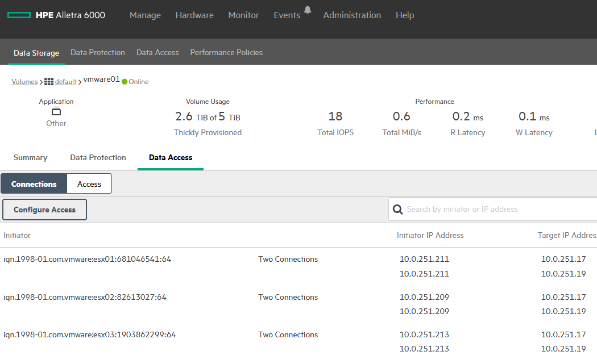Click the search magnifier icon
Image resolution: width=597 pixels, height=364 pixels.
[x=397, y=209]
